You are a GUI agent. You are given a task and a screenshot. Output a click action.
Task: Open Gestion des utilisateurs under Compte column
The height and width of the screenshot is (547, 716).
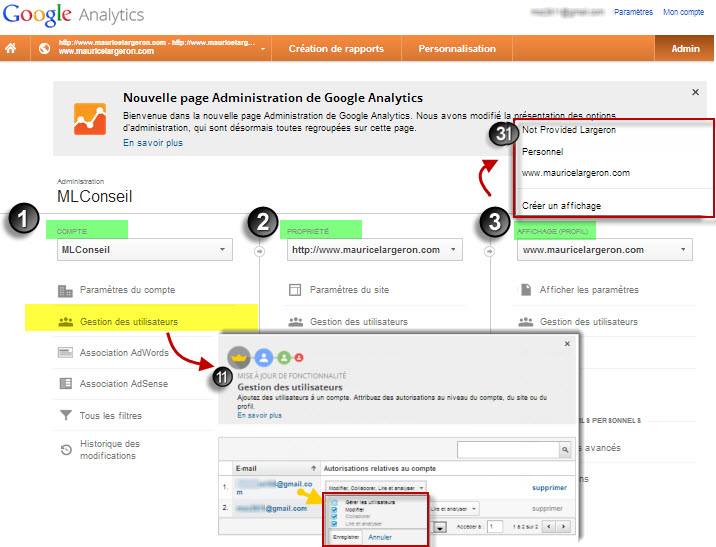pos(129,321)
